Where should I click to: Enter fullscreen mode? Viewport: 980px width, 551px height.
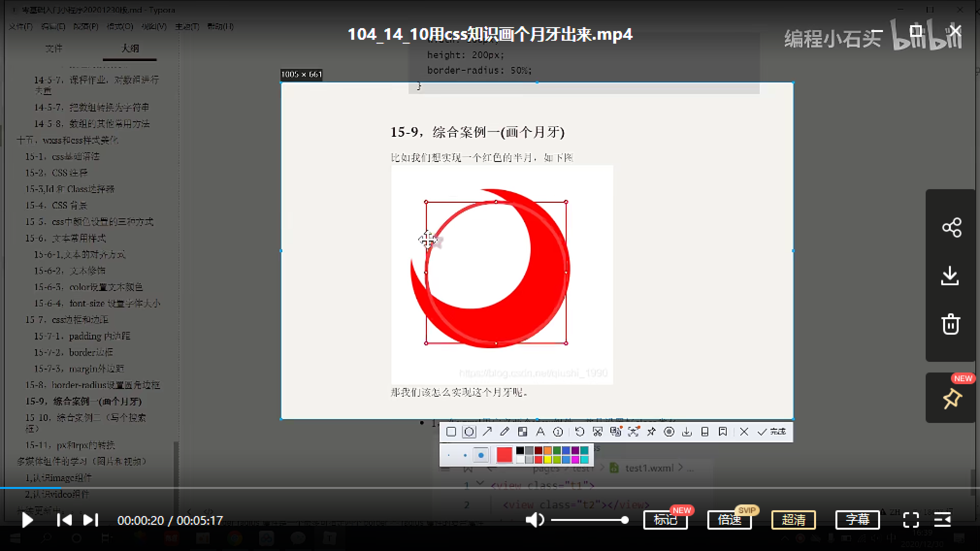pyautogui.click(x=911, y=520)
